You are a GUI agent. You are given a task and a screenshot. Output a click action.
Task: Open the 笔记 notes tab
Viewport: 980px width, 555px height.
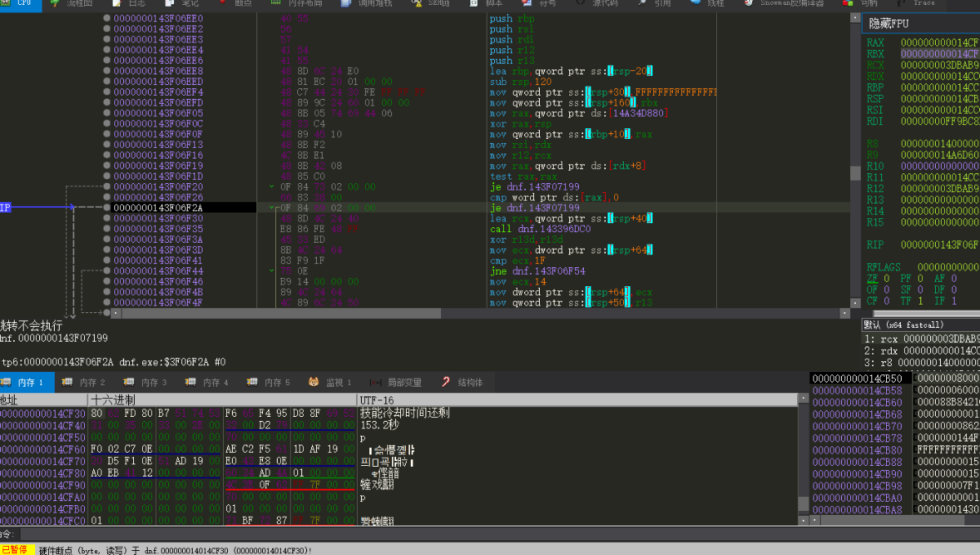180,3
